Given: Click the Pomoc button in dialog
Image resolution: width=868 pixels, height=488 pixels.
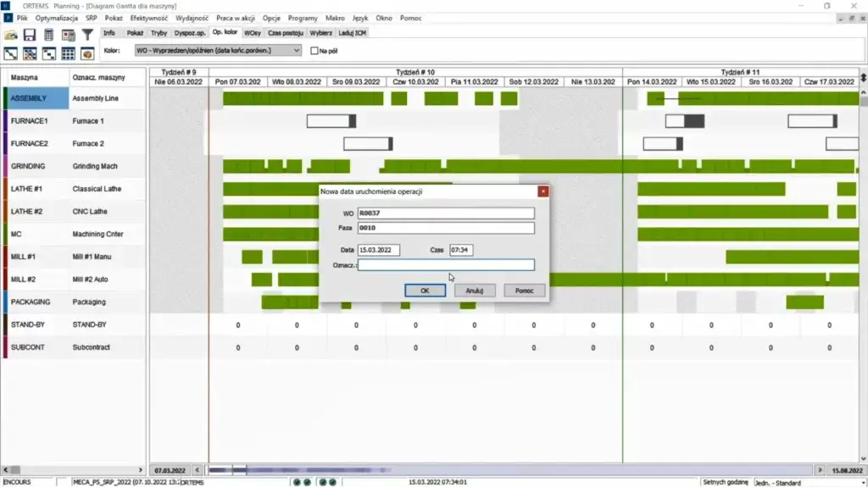Looking at the screenshot, I should coord(524,291).
